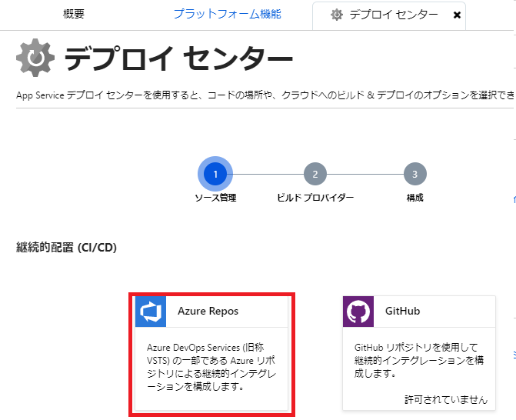The height and width of the screenshot is (420, 516).
Task: Click the GitHub octocat logo icon
Action: pos(358,312)
